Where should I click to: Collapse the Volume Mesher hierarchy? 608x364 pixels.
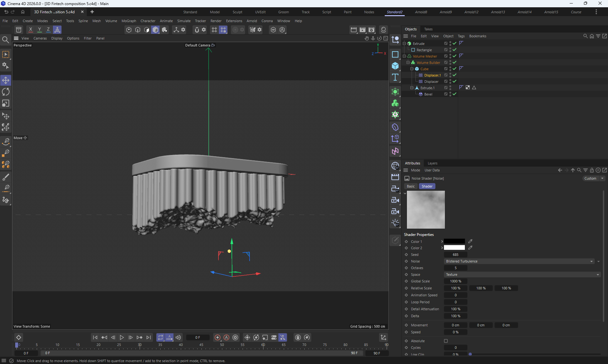tap(404, 56)
